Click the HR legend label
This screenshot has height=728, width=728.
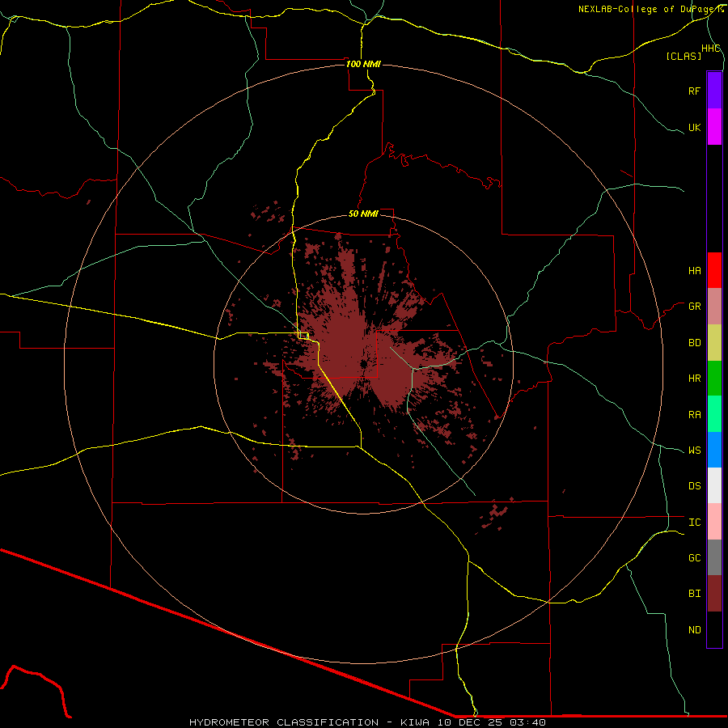[694, 379]
